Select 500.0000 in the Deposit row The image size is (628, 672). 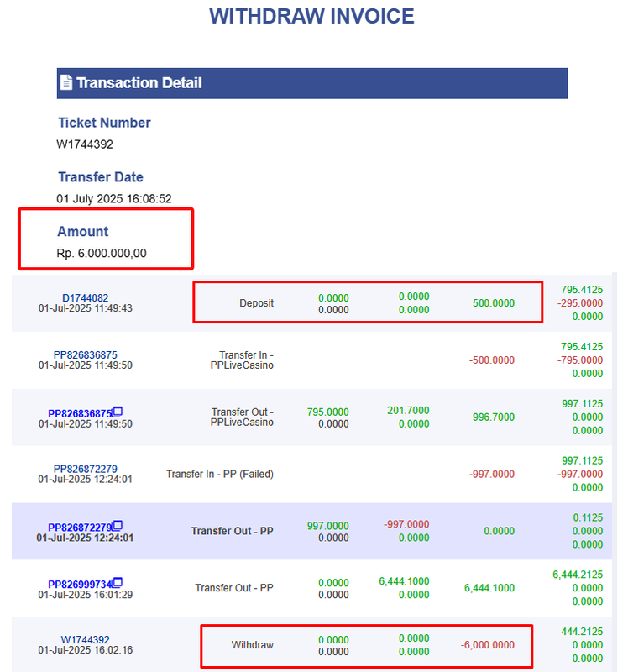point(494,302)
